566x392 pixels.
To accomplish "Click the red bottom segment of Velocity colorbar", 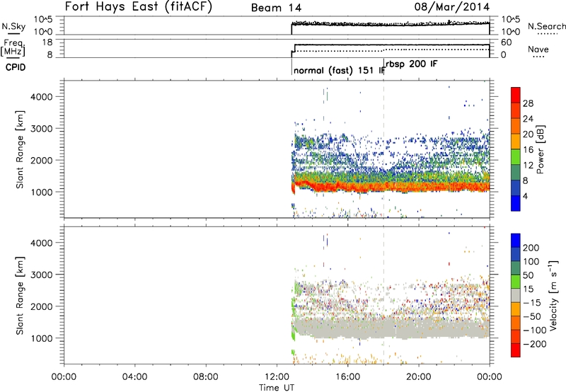I will click(x=516, y=350).
